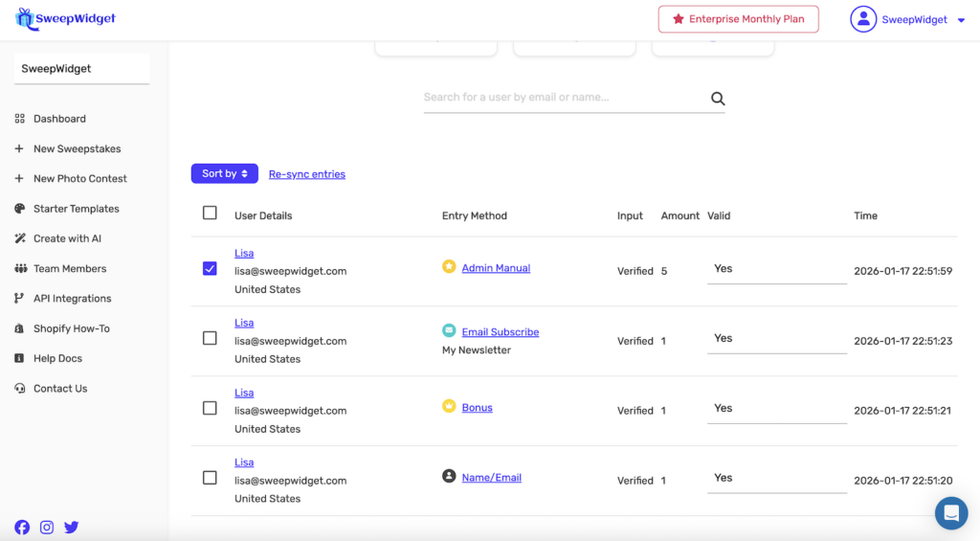Click the Re-sync entries link

[306, 174]
